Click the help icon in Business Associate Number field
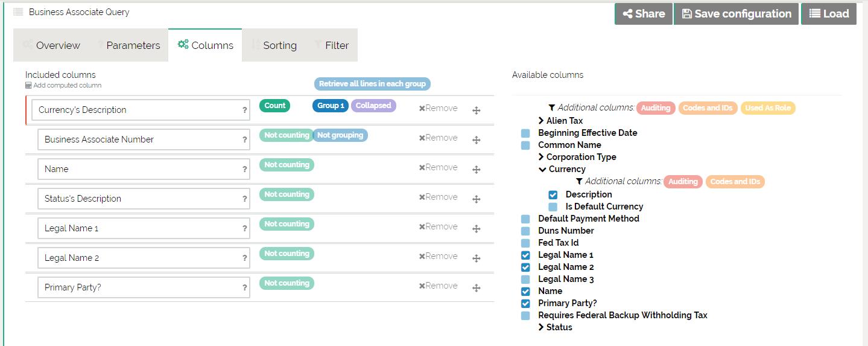This screenshot has width=868, height=346. pyautogui.click(x=244, y=140)
